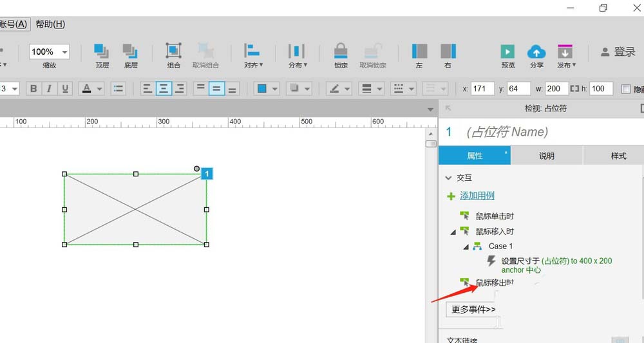Viewport: 644px width, 343px height.
Task: Collapse the Case 1 tree node
Action: 466,247
